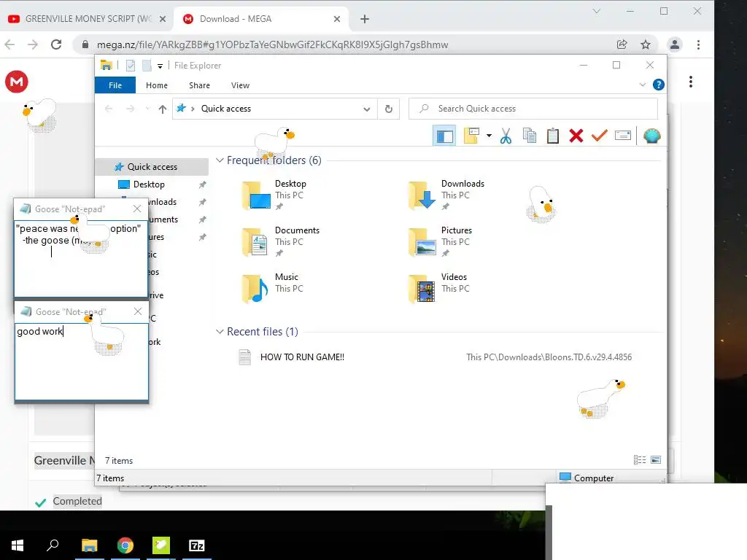Image resolution: width=747 pixels, height=560 pixels.
Task: Click the Chrome share page icon
Action: point(622,44)
